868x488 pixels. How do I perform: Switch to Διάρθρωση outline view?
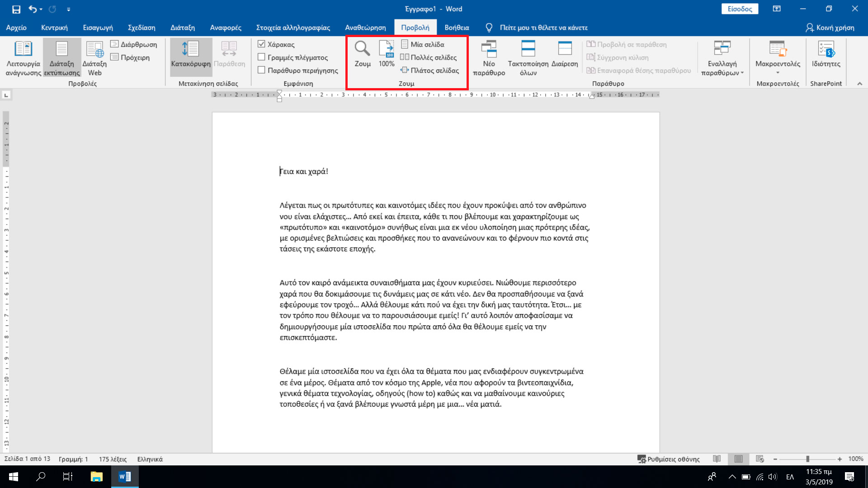134,44
